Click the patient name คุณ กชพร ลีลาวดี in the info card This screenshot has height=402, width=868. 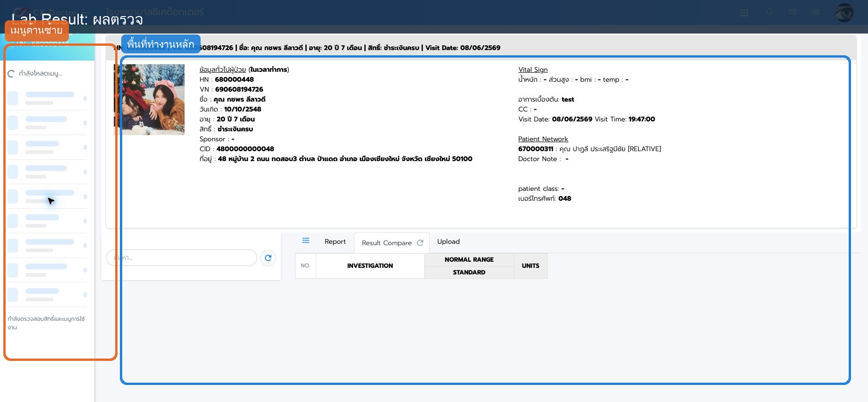pyautogui.click(x=239, y=99)
